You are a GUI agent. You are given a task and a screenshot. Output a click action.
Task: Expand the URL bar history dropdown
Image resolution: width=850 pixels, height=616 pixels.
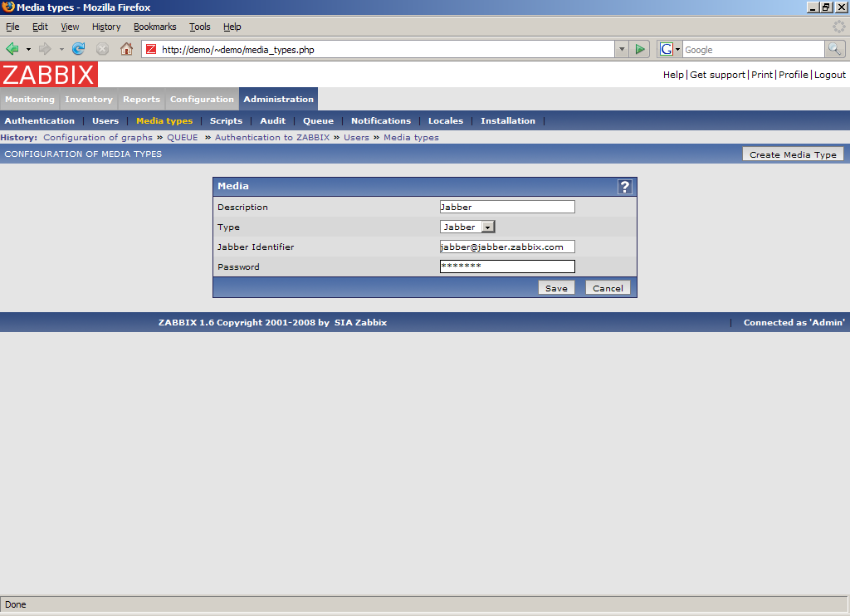[x=622, y=49]
